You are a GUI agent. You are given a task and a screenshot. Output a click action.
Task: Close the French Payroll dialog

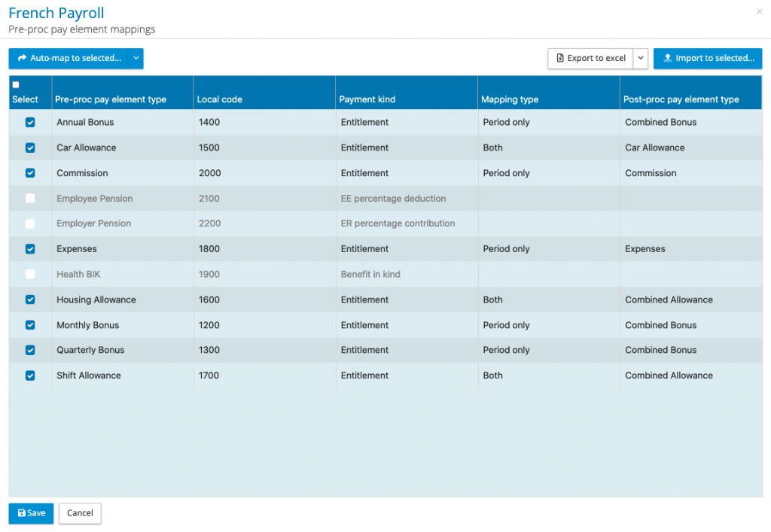click(759, 12)
